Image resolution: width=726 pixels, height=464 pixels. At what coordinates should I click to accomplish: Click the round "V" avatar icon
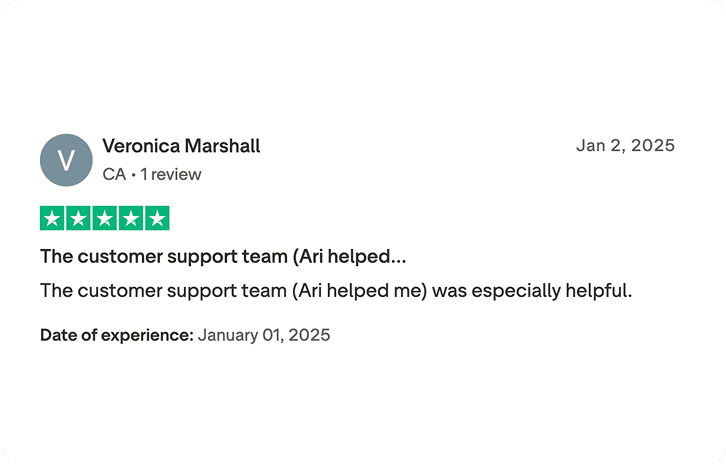tap(66, 160)
